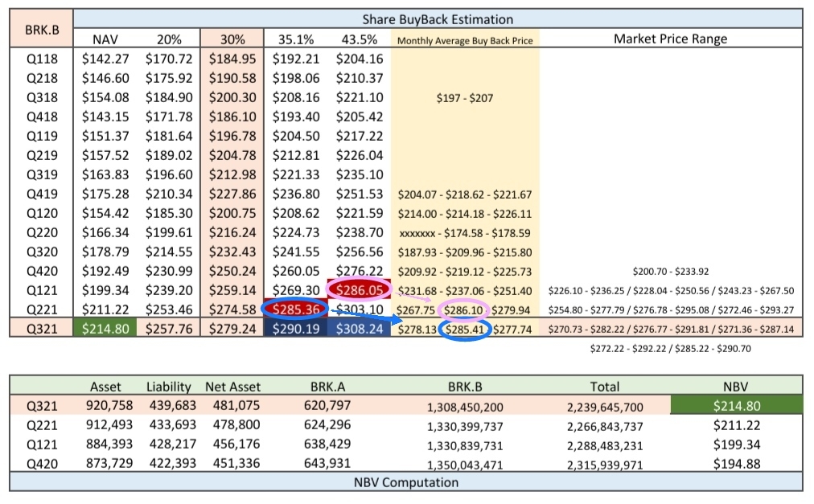Image resolution: width=814 pixels, height=504 pixels.
Task: Select the $226.04 value in Q219 row
Action: tap(360, 155)
